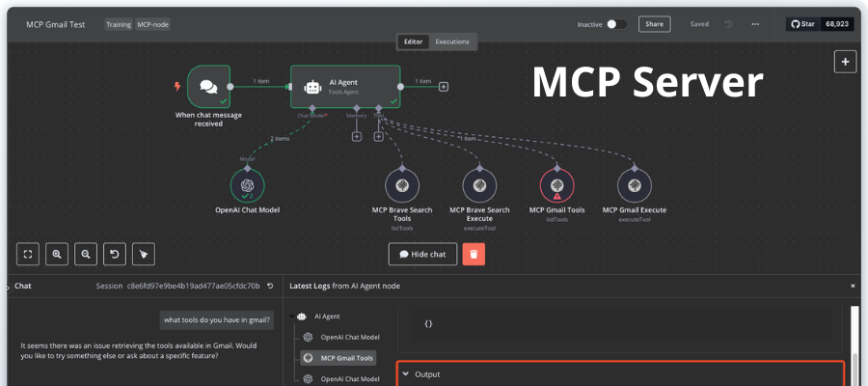Open the MCP Brave Search Tools node

pyautogui.click(x=402, y=185)
